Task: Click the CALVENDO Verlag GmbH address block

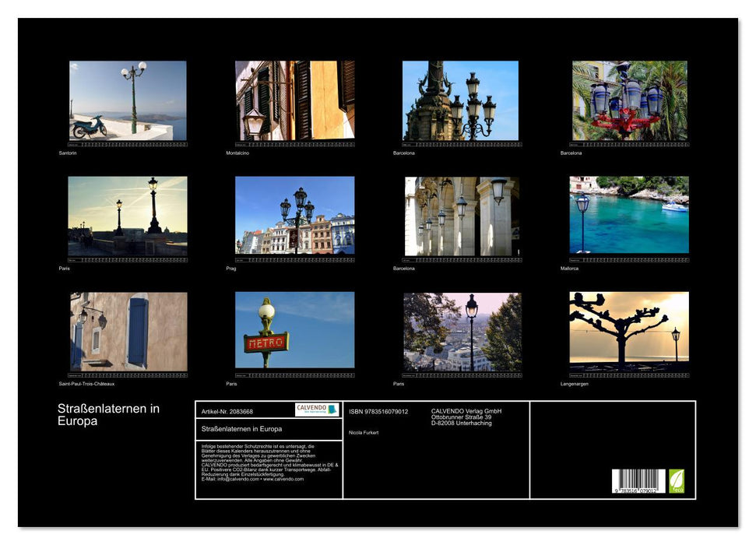Action: [x=466, y=417]
